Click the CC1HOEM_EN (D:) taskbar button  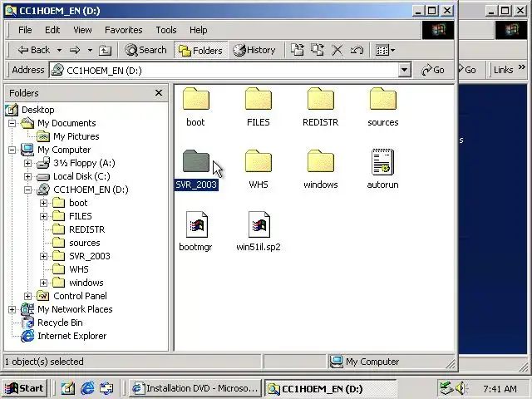331,388
